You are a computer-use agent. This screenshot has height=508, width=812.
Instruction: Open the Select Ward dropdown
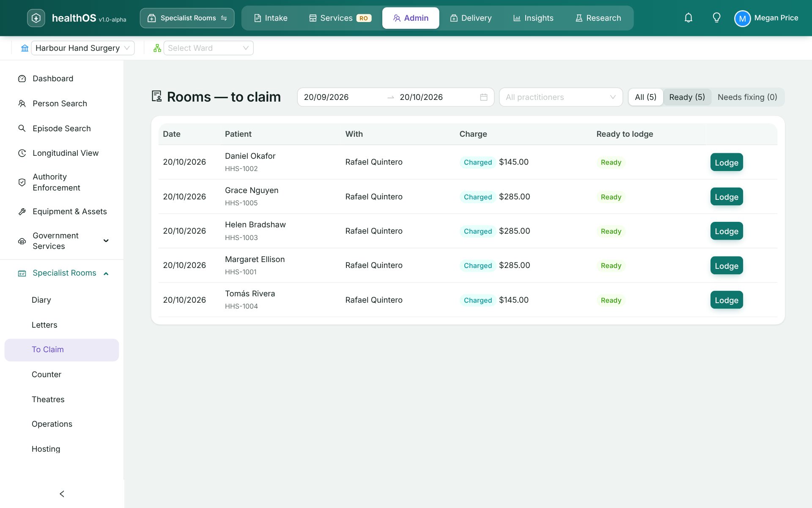[x=208, y=48]
